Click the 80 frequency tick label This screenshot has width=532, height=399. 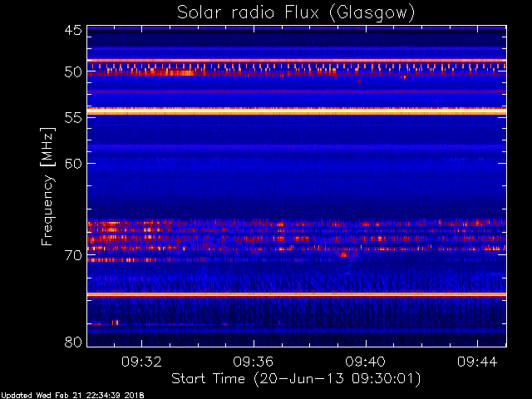pyautogui.click(x=73, y=342)
